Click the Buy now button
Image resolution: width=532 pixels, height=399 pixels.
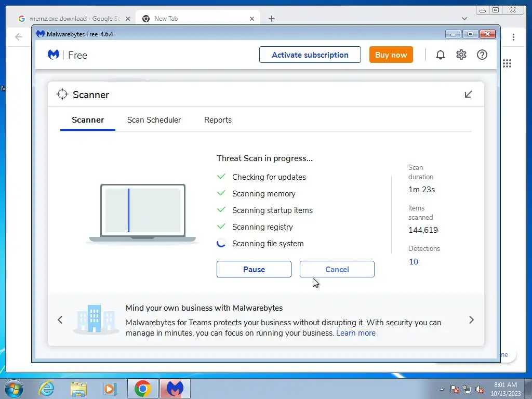pyautogui.click(x=391, y=55)
